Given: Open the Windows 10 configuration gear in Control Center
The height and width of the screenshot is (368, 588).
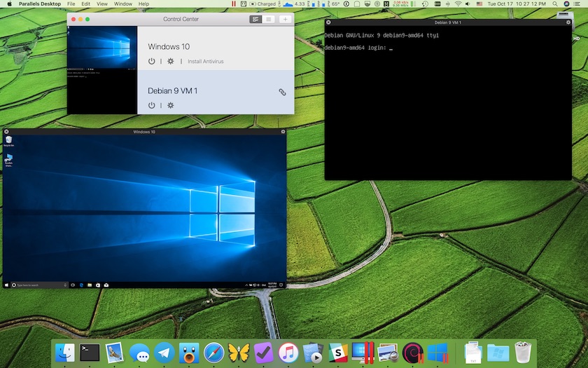Looking at the screenshot, I should click(171, 61).
